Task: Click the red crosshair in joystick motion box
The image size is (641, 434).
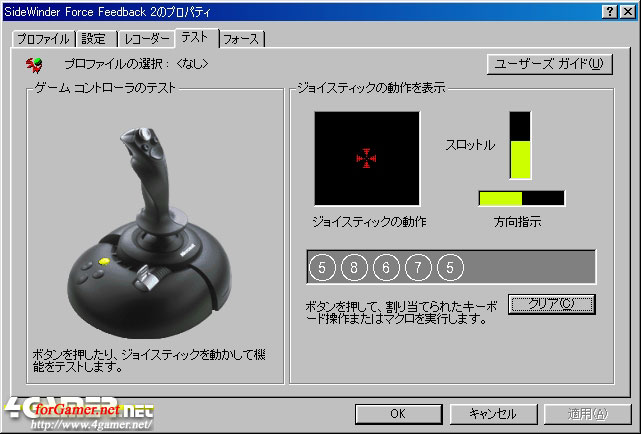Action: [366, 158]
